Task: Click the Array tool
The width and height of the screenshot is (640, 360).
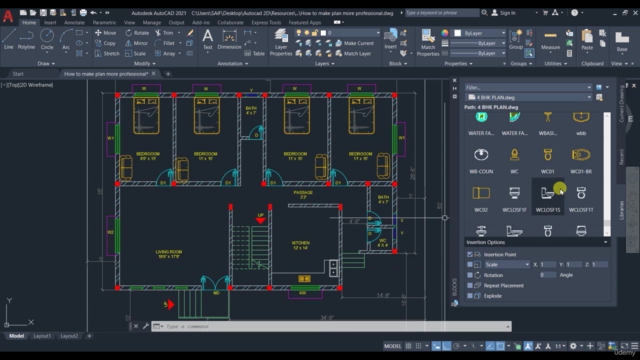Action: pyautogui.click(x=165, y=53)
